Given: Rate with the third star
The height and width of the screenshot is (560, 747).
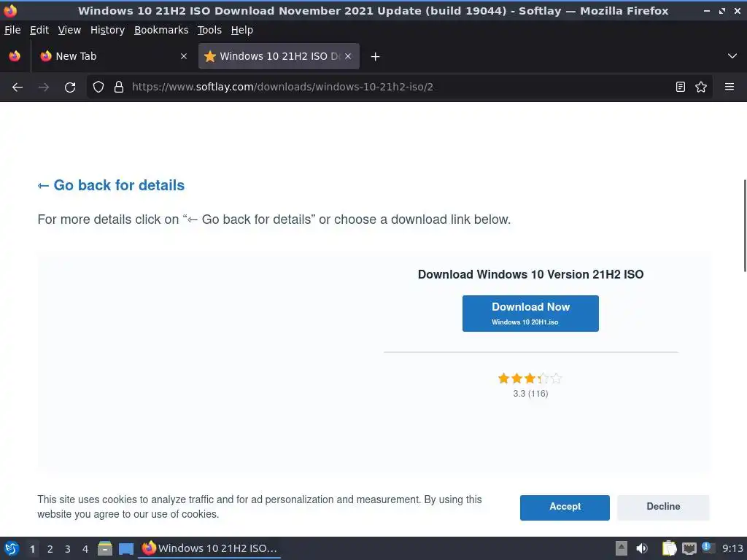Looking at the screenshot, I should (x=530, y=378).
